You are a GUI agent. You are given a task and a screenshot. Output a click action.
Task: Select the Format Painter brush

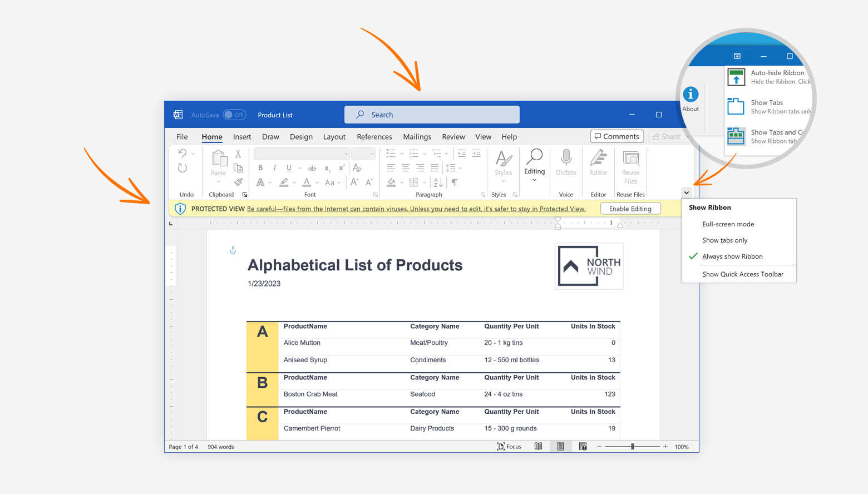click(x=238, y=182)
